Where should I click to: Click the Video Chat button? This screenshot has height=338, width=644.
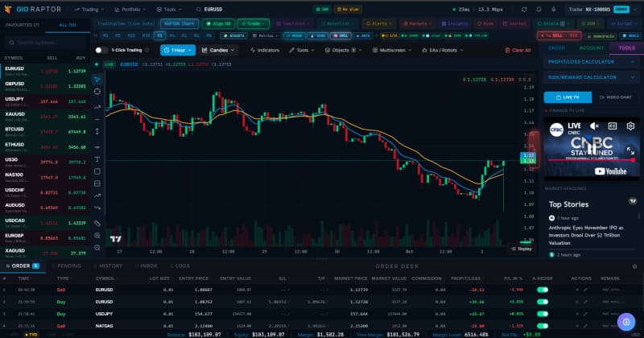click(615, 97)
